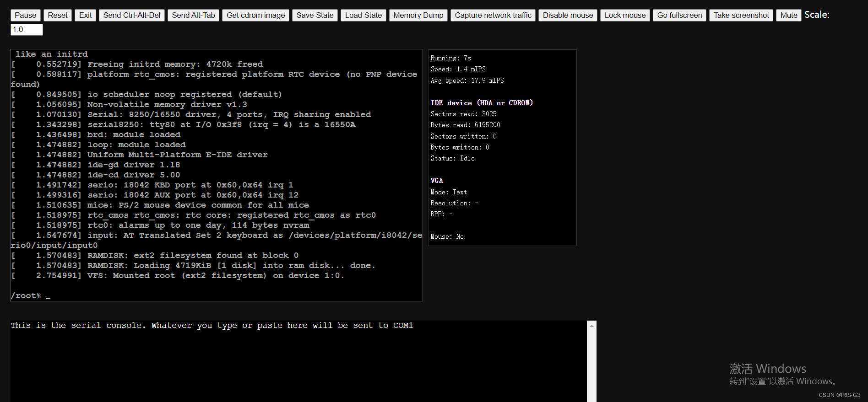Click the 'Freeing initrd memory' log line
The height and width of the screenshot is (402, 868).
click(x=137, y=64)
